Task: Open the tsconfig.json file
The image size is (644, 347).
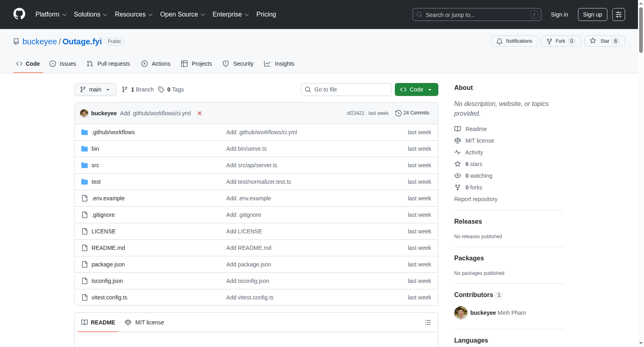Action: [x=107, y=281]
